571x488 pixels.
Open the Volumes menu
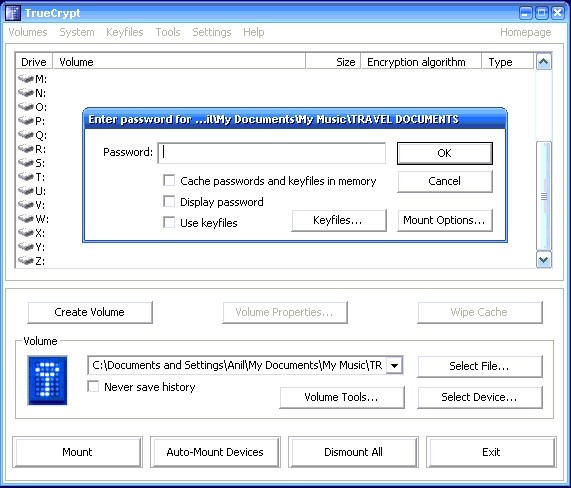(x=28, y=32)
